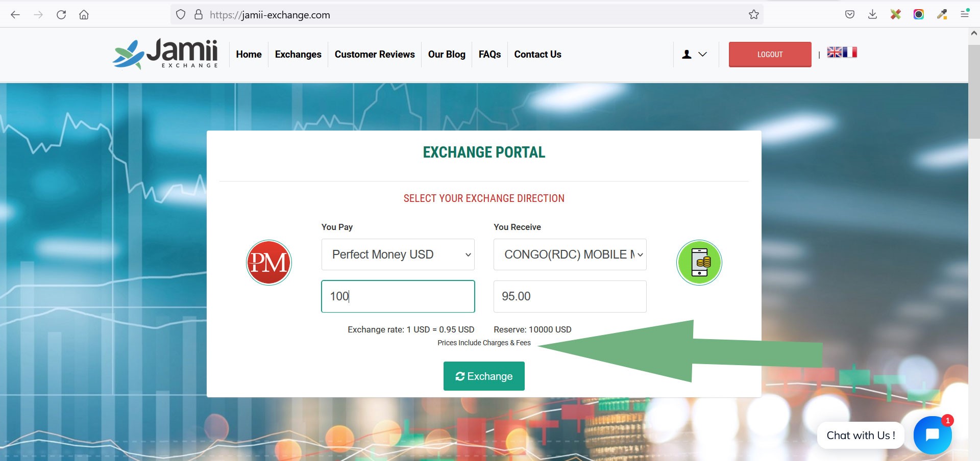This screenshot has height=461, width=980.
Task: Switch language to French flag
Action: pos(850,52)
